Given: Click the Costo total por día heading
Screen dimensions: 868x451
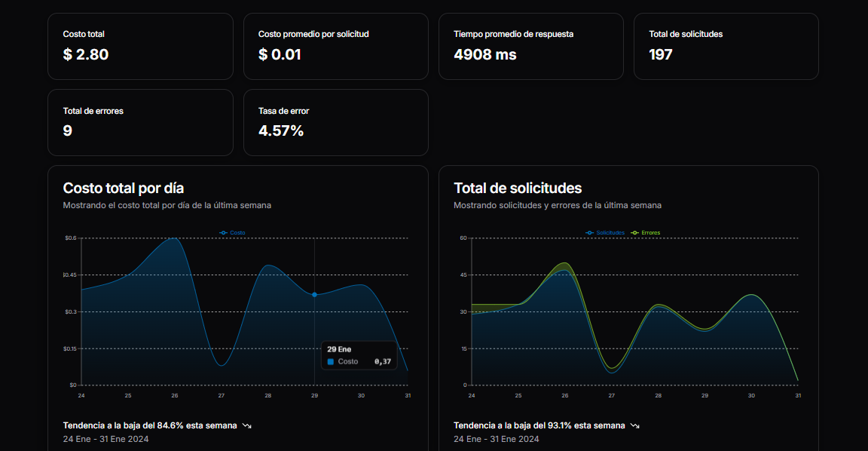Looking at the screenshot, I should pos(124,188).
